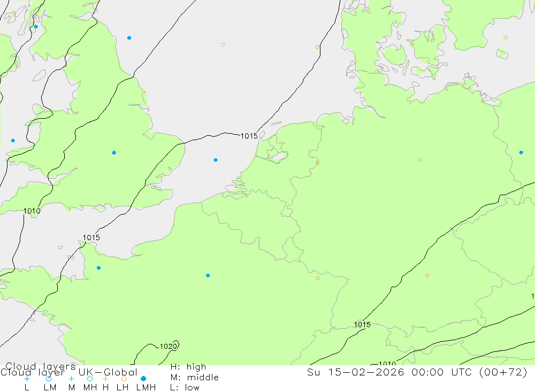535x392 pixels.
Task: Click the 'Cloud layer UK-Global' title text
Action: [x=69, y=372]
